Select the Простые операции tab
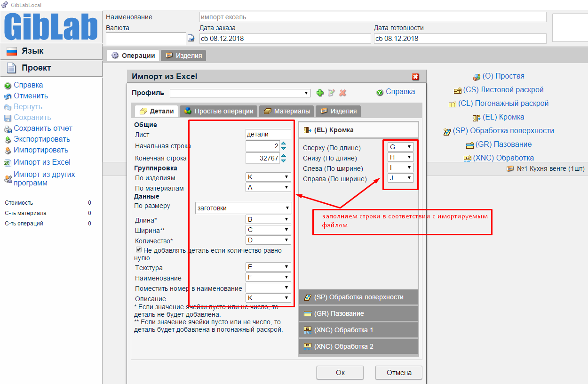 219,111
